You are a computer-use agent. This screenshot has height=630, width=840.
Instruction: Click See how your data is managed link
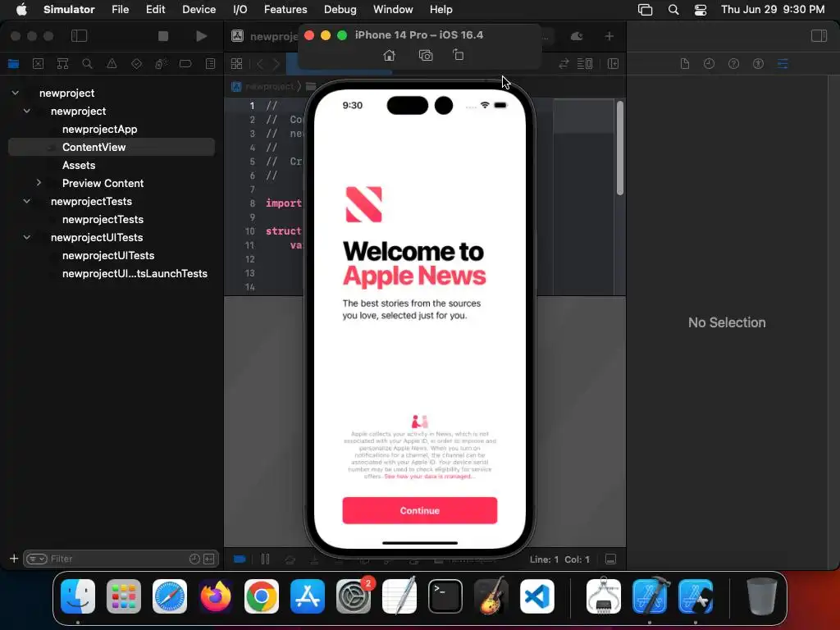(429, 477)
